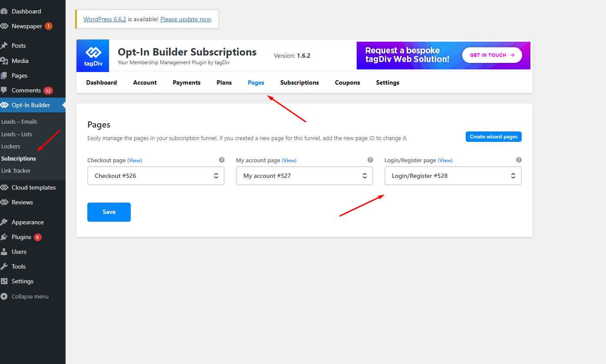Screen dimensions: 606x364
Task: Click the Pages icon in sidebar
Action: point(4,75)
